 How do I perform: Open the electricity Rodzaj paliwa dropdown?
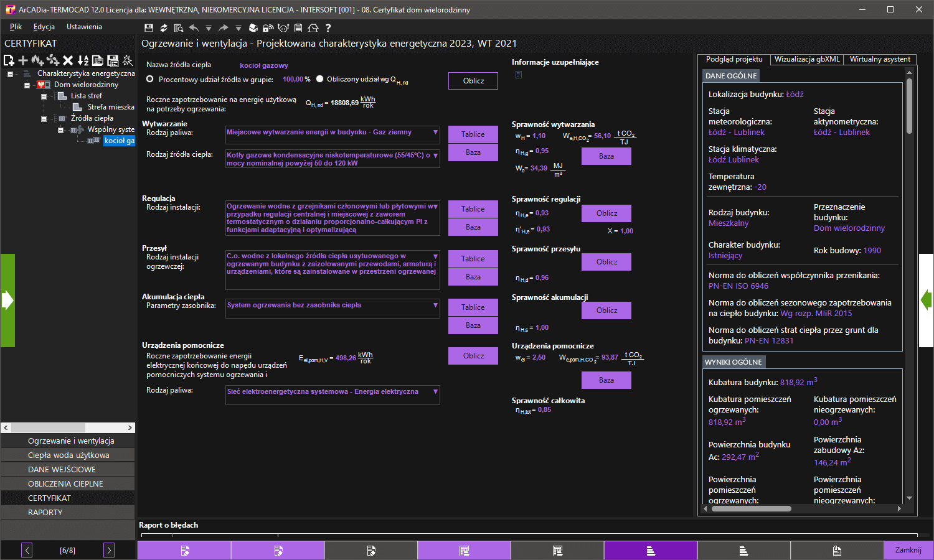(435, 392)
